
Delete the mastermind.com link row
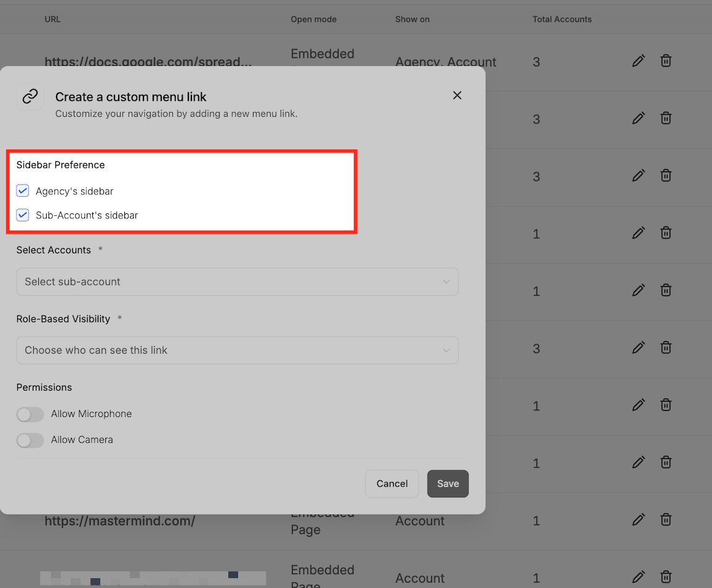click(x=666, y=520)
